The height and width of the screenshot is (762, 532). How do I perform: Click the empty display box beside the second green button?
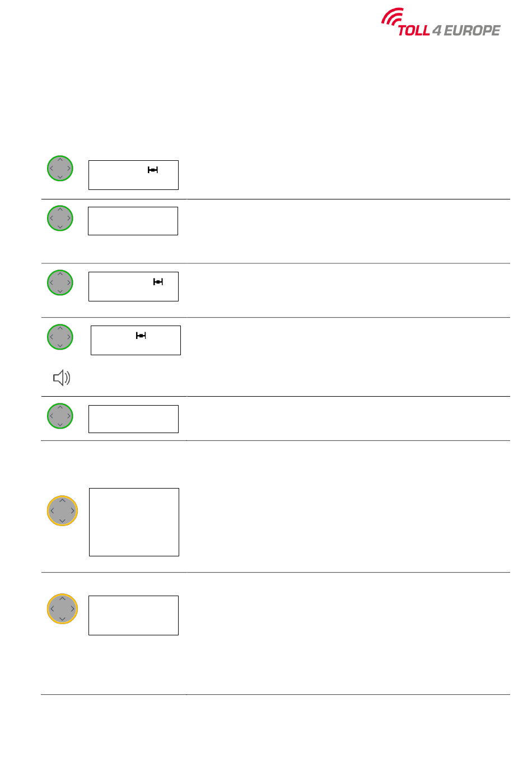click(133, 221)
